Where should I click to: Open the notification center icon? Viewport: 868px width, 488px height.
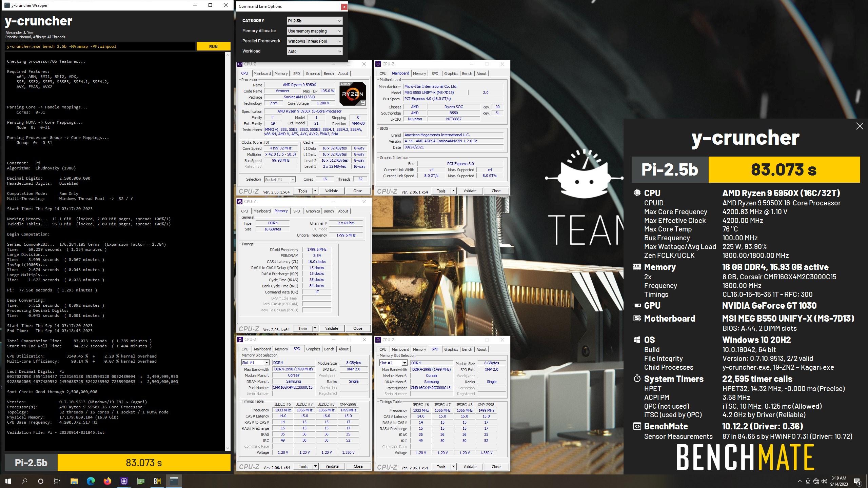(x=857, y=481)
